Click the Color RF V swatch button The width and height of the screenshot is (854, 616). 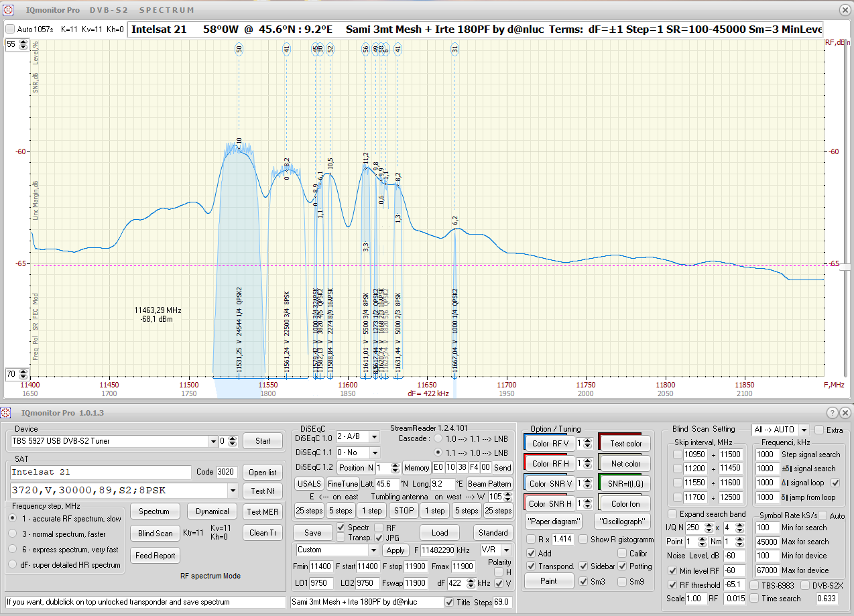(550, 444)
